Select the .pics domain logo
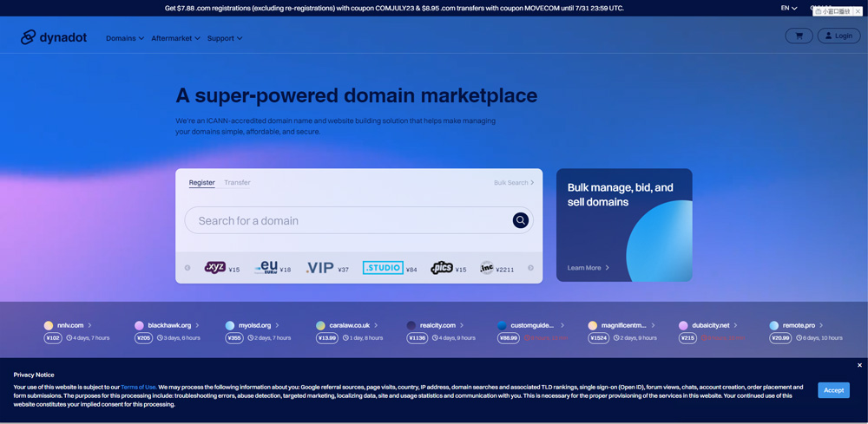This screenshot has width=868, height=424. [x=442, y=268]
